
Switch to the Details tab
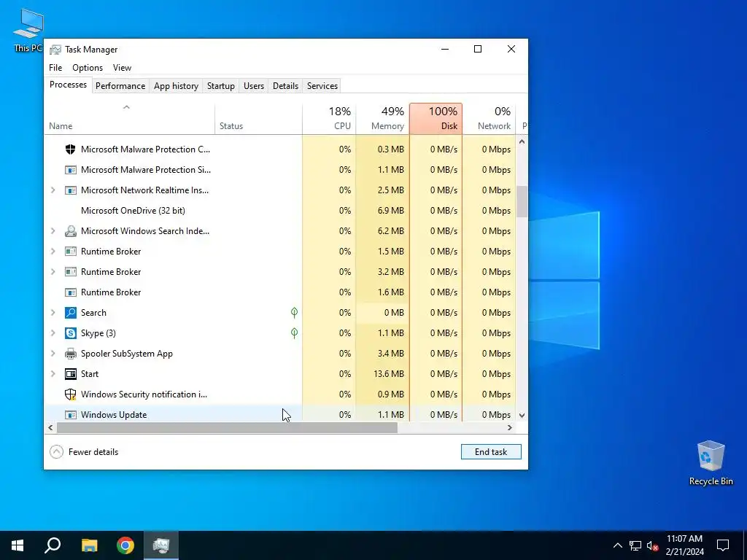(x=285, y=86)
